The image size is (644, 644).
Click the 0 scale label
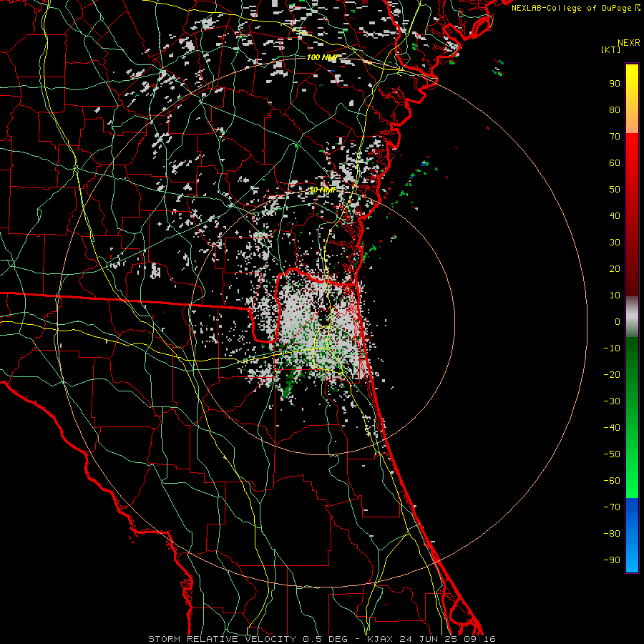618,321
